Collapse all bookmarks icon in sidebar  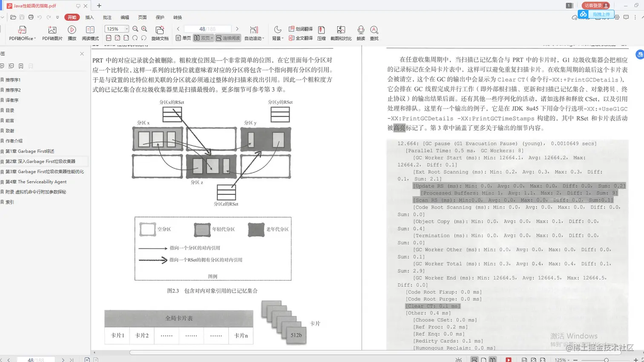[x=11, y=66]
